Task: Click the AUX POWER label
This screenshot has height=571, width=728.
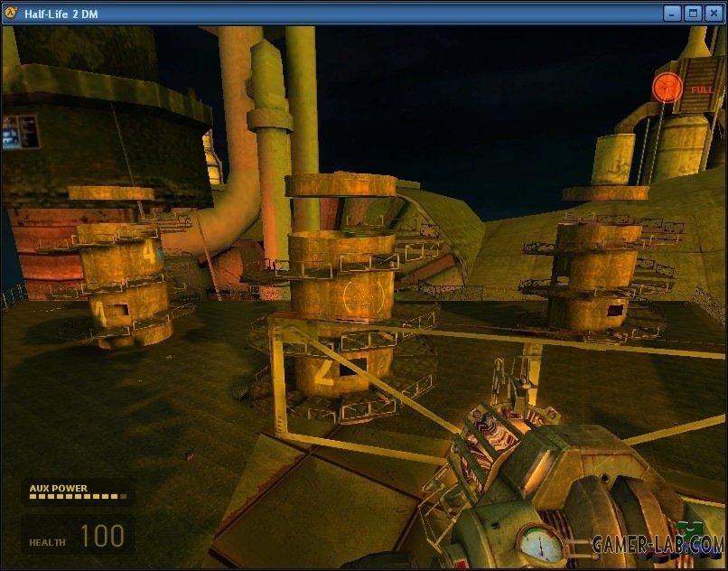Action: [x=59, y=488]
